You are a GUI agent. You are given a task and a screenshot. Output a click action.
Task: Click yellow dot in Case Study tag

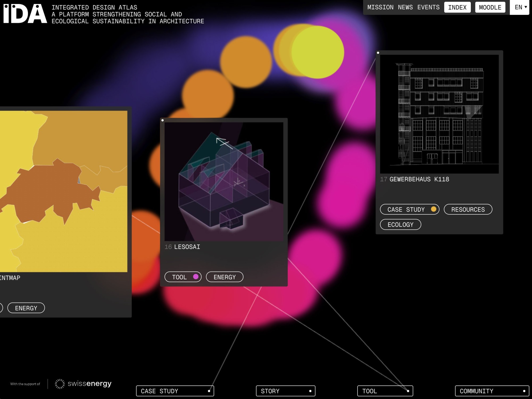[434, 209]
